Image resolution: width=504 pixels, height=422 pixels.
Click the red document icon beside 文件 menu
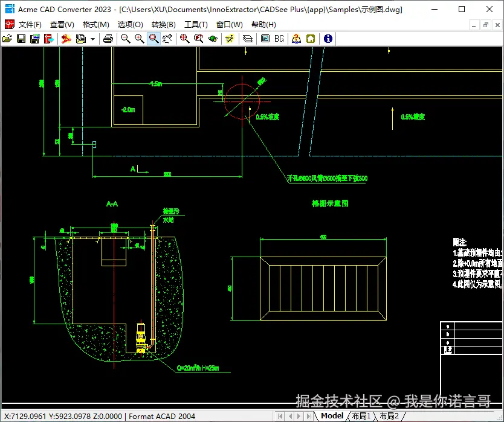pos(9,24)
